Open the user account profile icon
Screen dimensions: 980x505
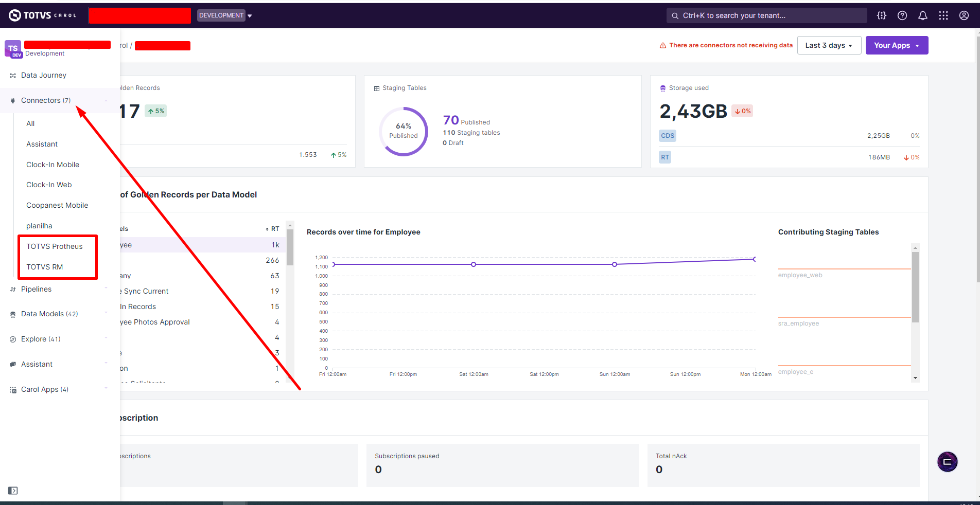tap(964, 15)
